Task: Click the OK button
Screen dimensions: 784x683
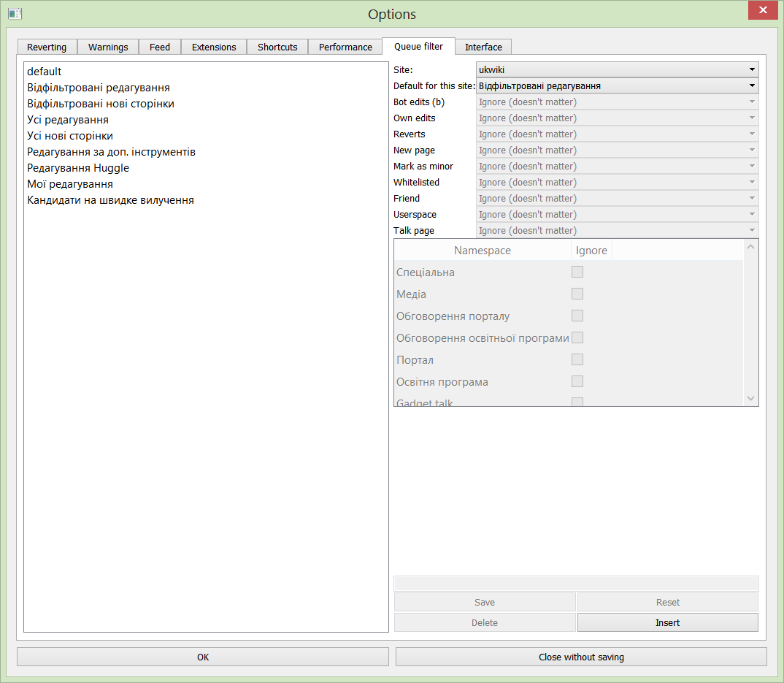Action: point(203,657)
